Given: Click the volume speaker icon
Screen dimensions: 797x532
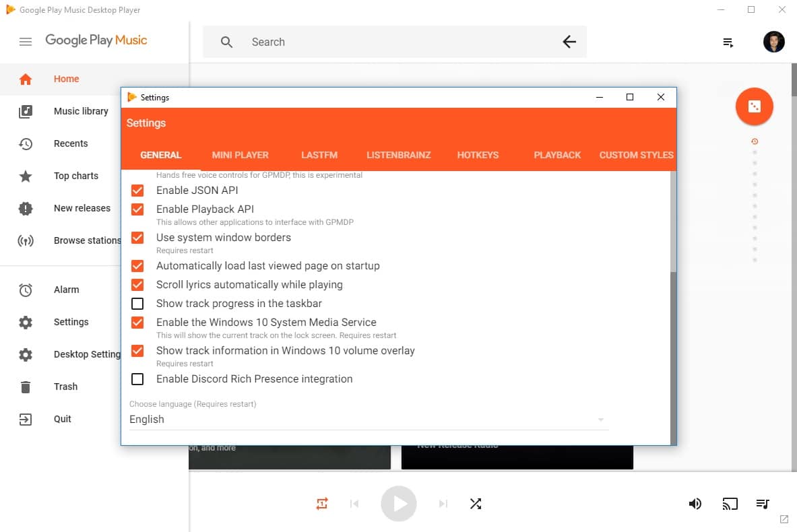Looking at the screenshot, I should [695, 504].
